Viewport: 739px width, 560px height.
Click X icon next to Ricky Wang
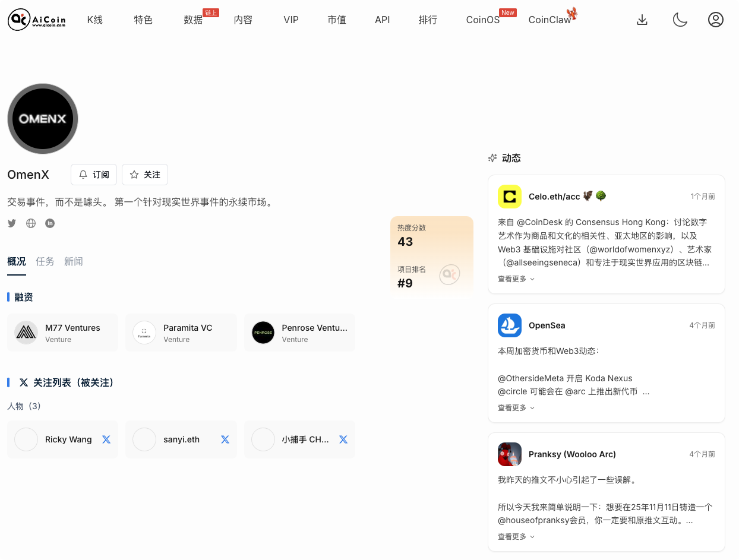(x=106, y=439)
